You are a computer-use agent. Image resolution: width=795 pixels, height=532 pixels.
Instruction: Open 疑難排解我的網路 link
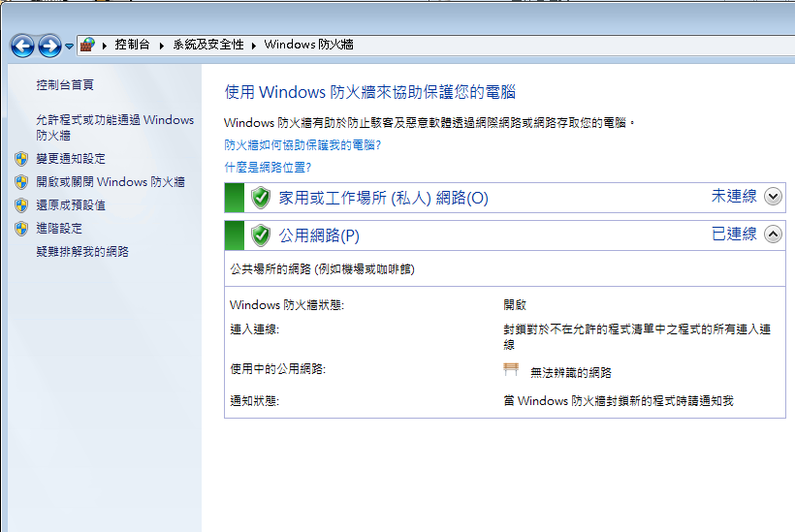(82, 252)
